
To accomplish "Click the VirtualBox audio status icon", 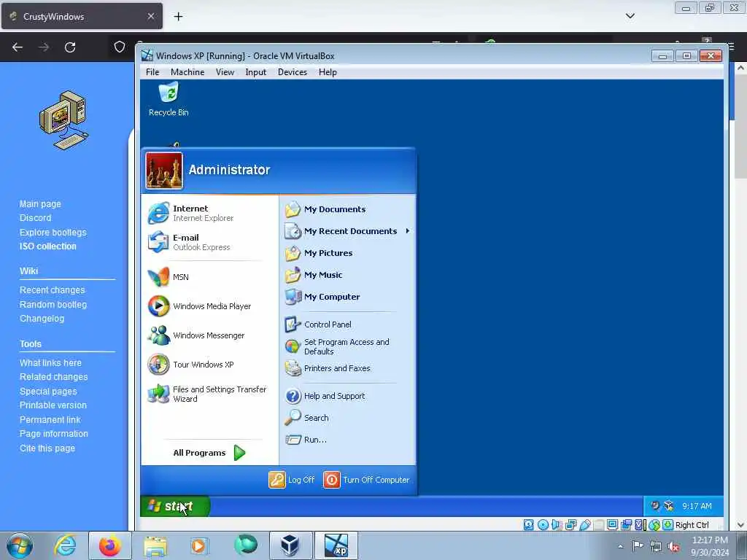I will (557, 525).
